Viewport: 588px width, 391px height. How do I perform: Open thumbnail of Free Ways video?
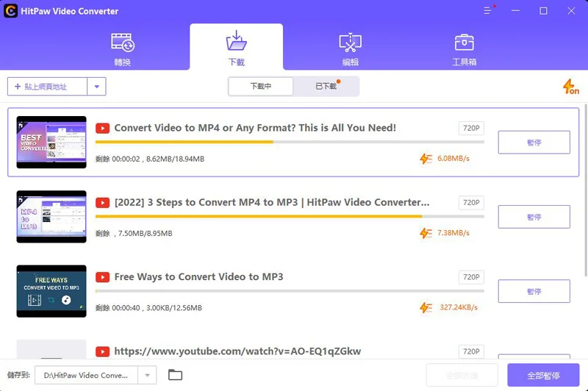[x=51, y=291]
